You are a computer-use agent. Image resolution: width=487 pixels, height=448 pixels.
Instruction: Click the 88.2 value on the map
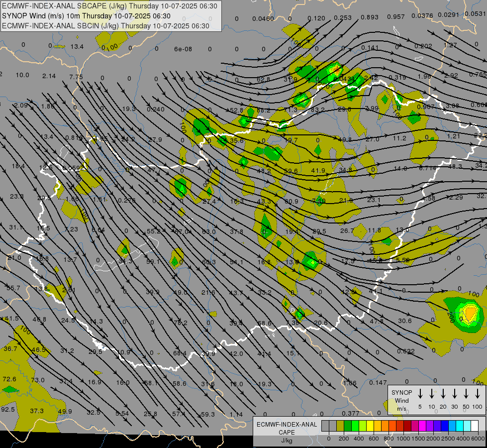(x=263, y=111)
